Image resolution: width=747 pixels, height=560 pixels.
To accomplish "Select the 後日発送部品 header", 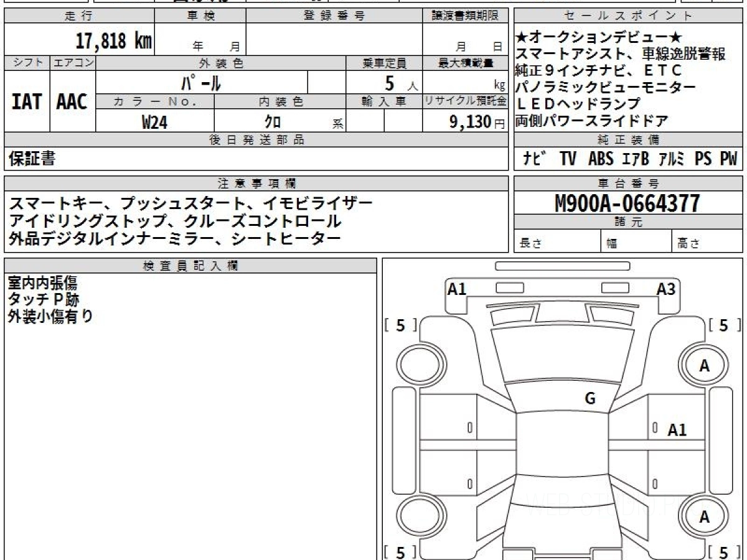I will (256, 140).
